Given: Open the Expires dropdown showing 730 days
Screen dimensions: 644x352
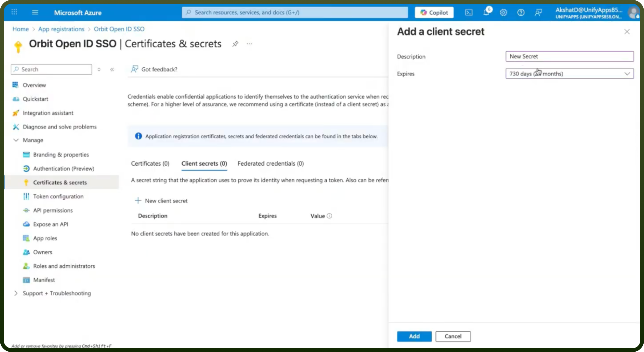Looking at the screenshot, I should [570, 74].
